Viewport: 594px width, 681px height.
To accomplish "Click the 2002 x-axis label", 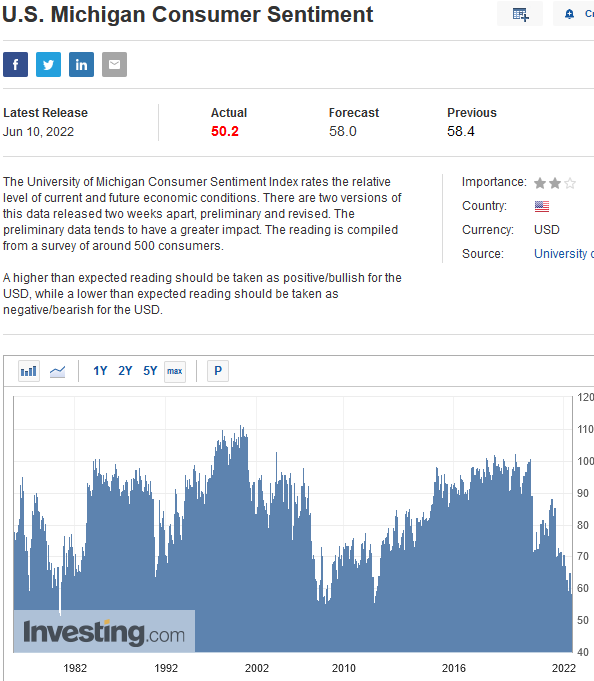I will click(x=257, y=668).
